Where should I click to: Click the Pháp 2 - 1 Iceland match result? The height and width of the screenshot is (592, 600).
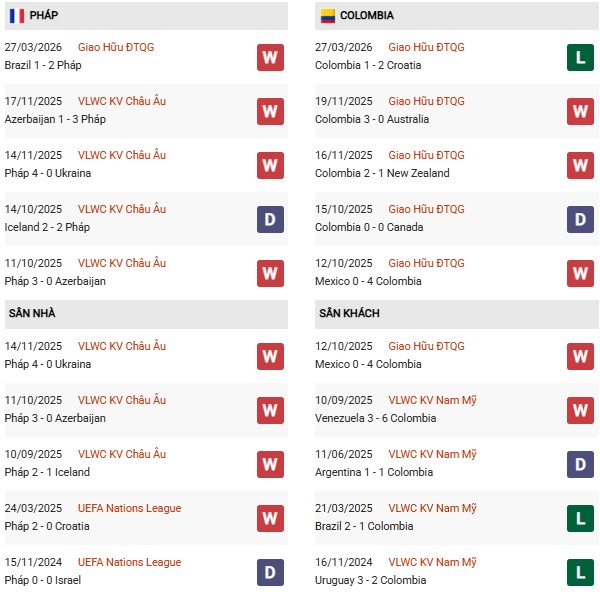click(47, 472)
